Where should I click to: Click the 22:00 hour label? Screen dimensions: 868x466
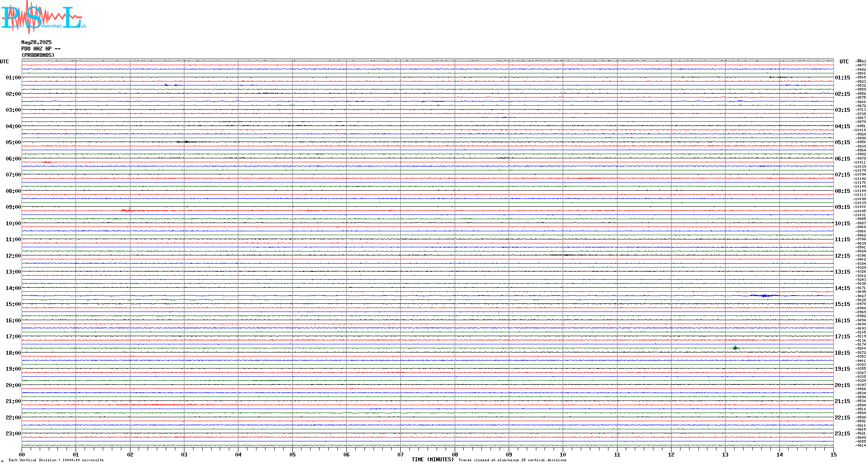[x=13, y=418]
